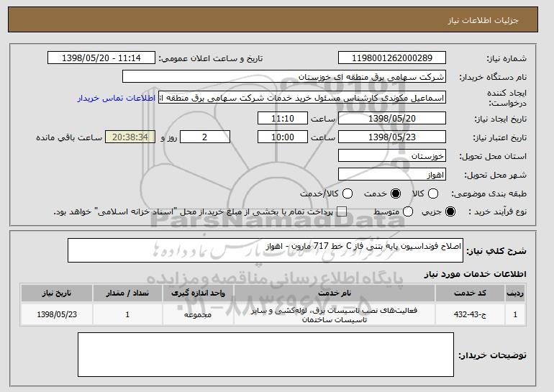Click the تاریخ ایجاد نیاز date field
Viewport: 554px width, 392px height.
click(x=392, y=118)
